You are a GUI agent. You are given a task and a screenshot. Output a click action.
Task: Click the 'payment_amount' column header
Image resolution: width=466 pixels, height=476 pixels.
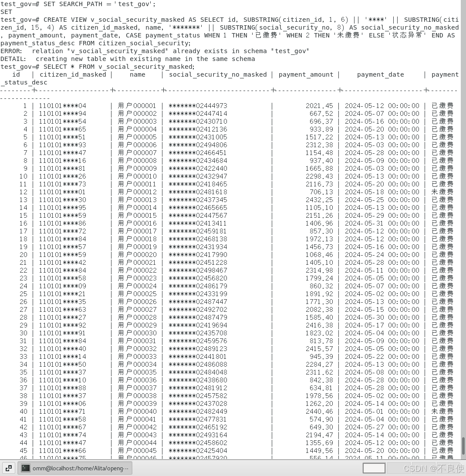pyautogui.click(x=306, y=74)
